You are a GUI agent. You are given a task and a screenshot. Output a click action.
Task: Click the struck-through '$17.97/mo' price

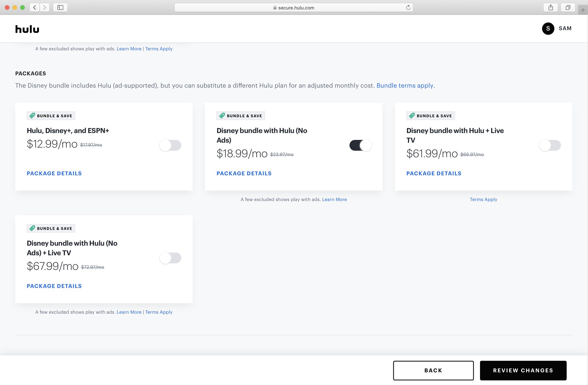(x=91, y=145)
